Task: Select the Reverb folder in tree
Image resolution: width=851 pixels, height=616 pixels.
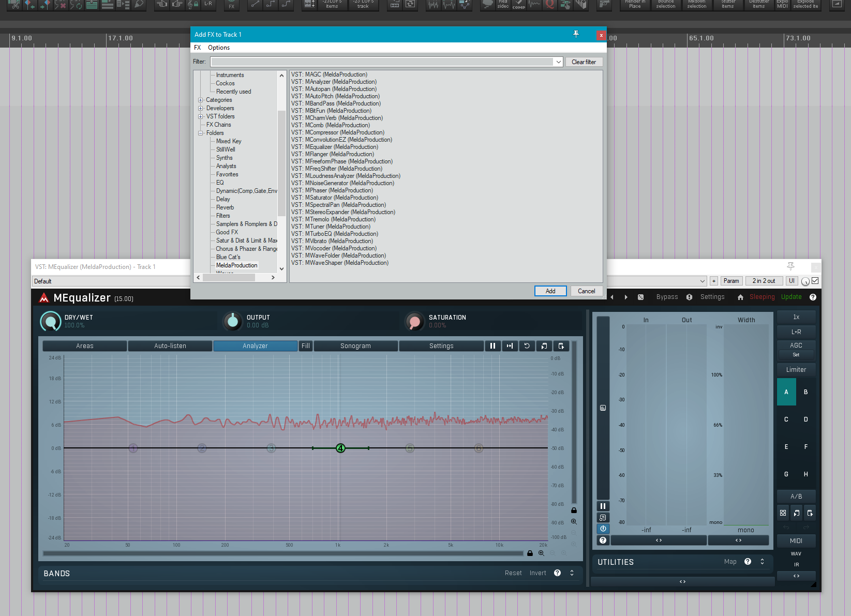Action: (225, 207)
